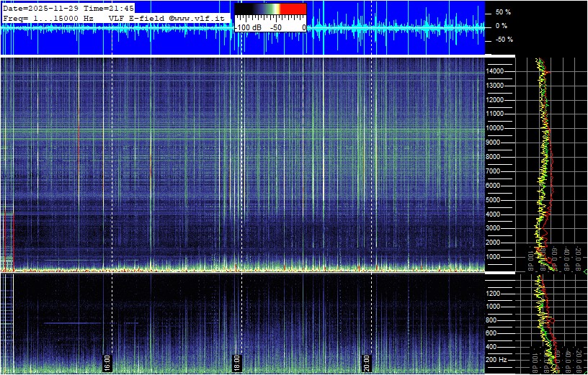Image resolution: width=588 pixels, height=375 pixels.
Task: Click the Time=21:45 header text
Action: [x=101, y=7]
